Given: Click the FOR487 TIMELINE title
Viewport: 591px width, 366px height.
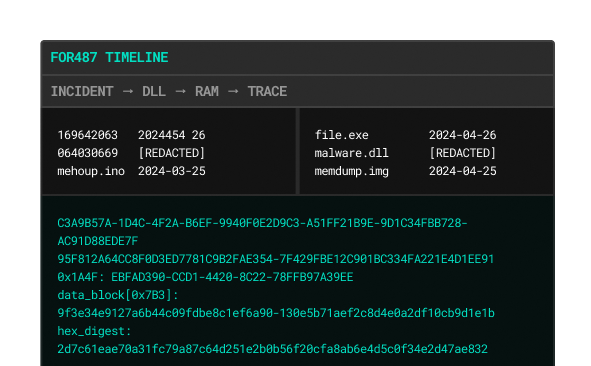Looking at the screenshot, I should [109, 58].
